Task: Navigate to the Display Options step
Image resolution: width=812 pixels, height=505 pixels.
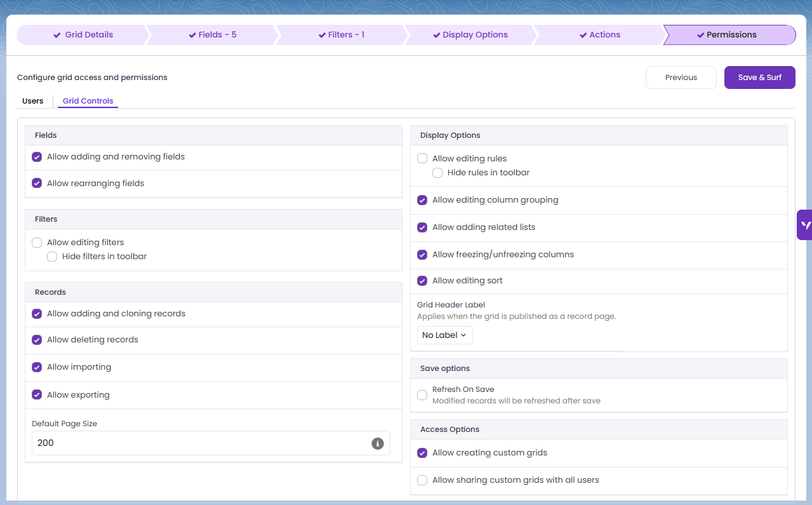Action: coord(470,35)
